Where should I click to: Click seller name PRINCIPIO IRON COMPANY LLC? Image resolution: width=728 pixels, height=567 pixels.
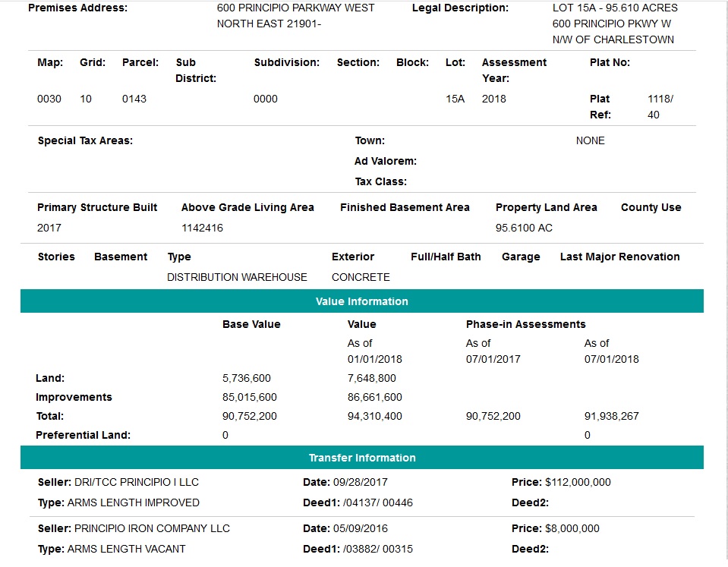pyautogui.click(x=152, y=528)
